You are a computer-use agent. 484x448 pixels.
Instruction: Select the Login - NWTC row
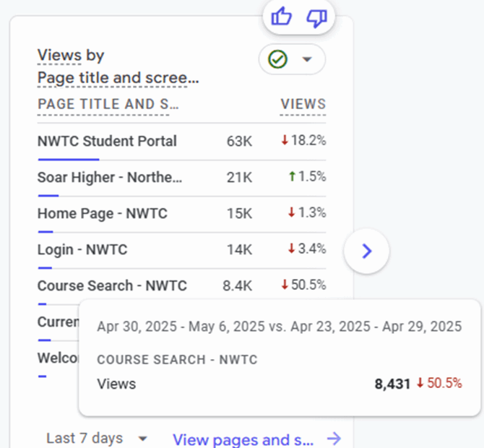[181, 250]
